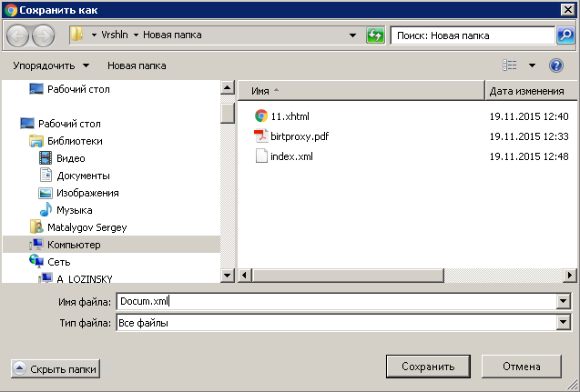Image resolution: width=580 pixels, height=392 pixels.
Task: Expand the dropdown arrow before Vrshln
Action: (94, 35)
